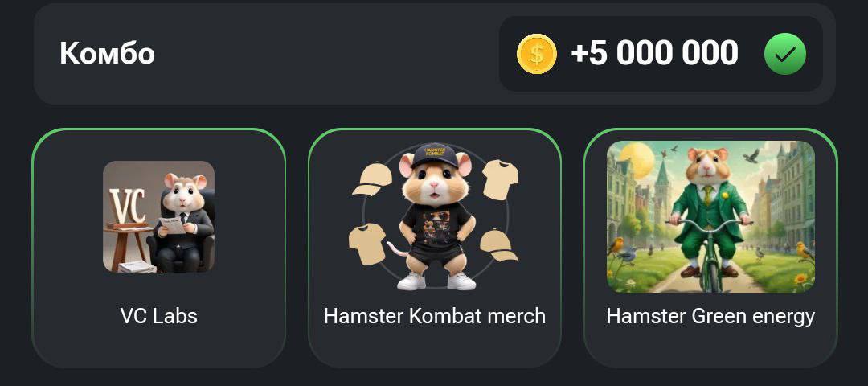Image resolution: width=868 pixels, height=386 pixels.
Task: Tap the beige t-shirt icon upper right
Action: click(500, 180)
